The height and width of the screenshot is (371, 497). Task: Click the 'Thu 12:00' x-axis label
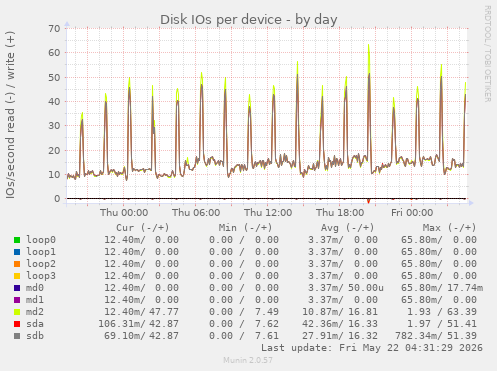[268, 213]
